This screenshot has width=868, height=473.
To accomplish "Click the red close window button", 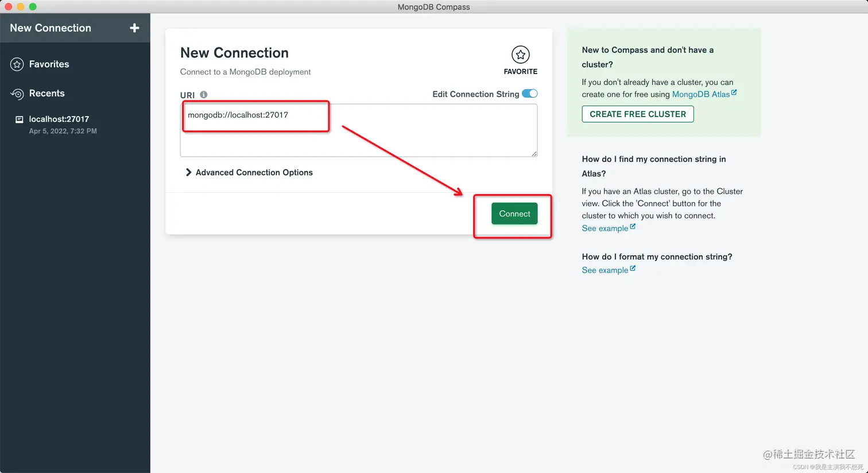I will tap(9, 7).
